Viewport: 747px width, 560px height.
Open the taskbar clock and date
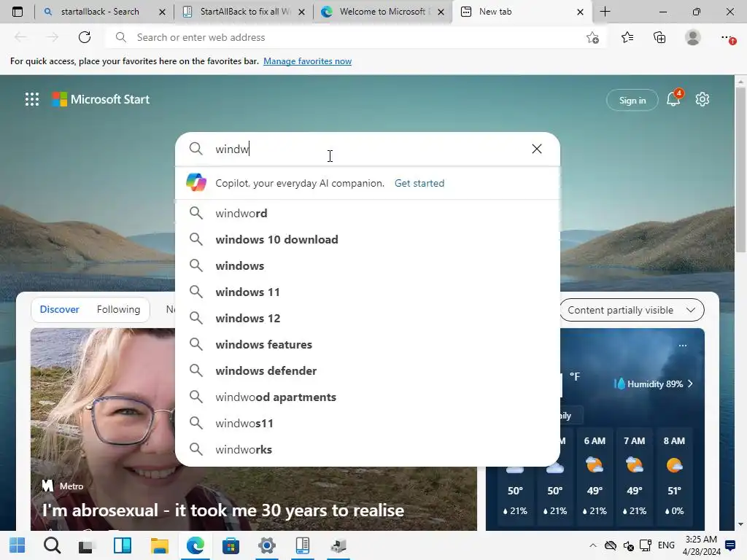pyautogui.click(x=701, y=545)
